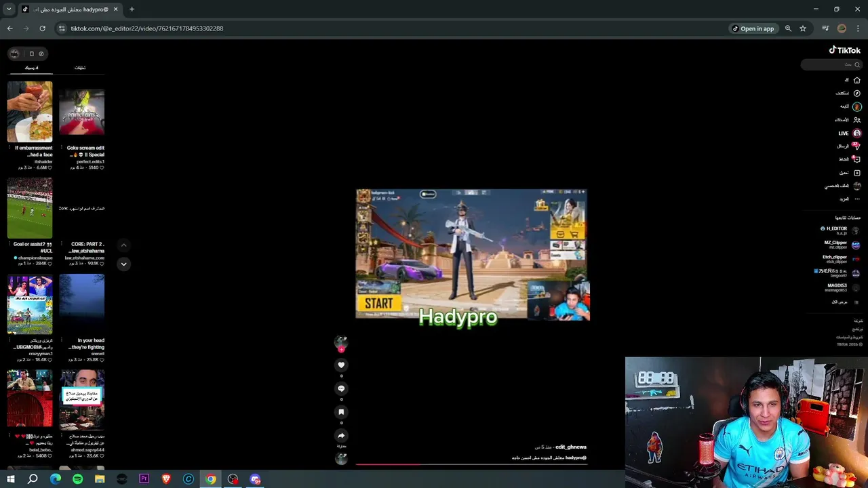Image resolution: width=868 pixels, height=488 pixels.
Task: Open TikTok Home icon in sidebar
Action: 856,80
